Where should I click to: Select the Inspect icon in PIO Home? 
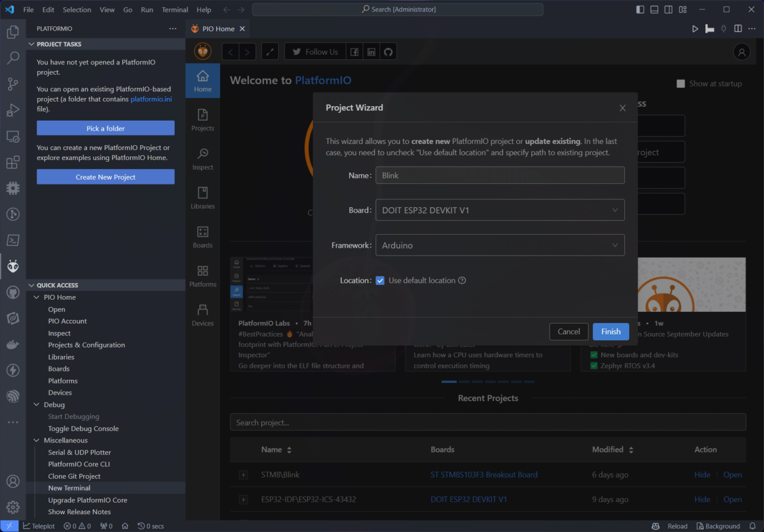click(x=202, y=159)
